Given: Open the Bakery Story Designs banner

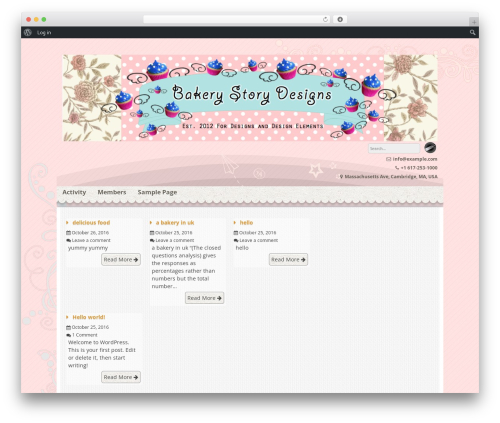Looking at the screenshot, I should pyautogui.click(x=250, y=98).
